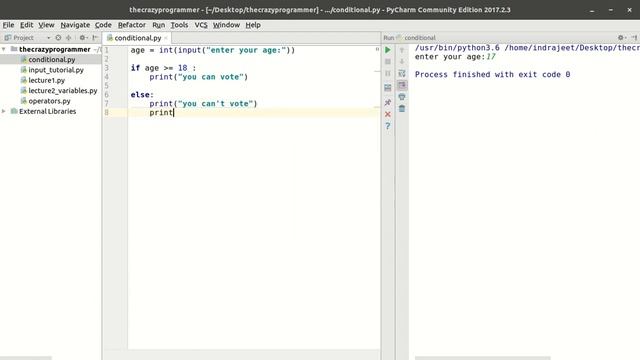Viewport: 640px width, 360px height.
Task: Click the Up the stack trace arrow
Action: 402,50
